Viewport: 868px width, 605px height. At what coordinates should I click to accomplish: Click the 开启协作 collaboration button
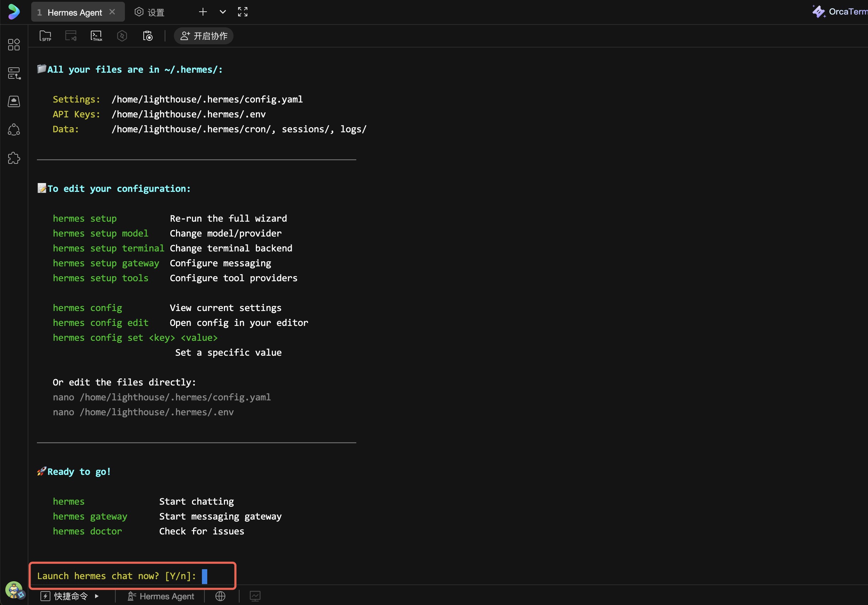click(x=204, y=36)
